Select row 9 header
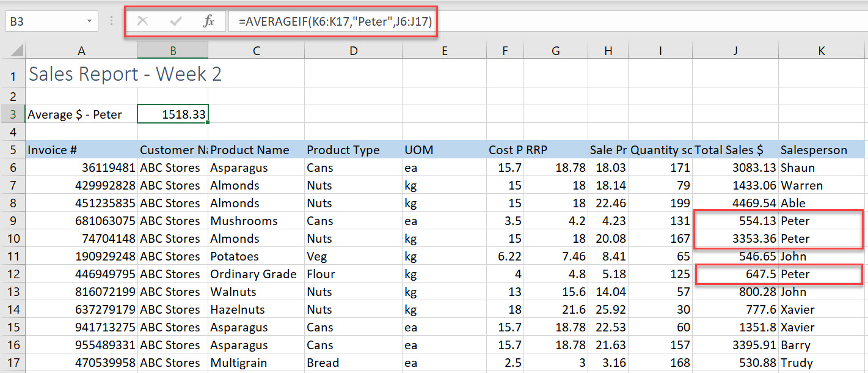Screen dimensions: 868x373 pyautogui.click(x=13, y=221)
